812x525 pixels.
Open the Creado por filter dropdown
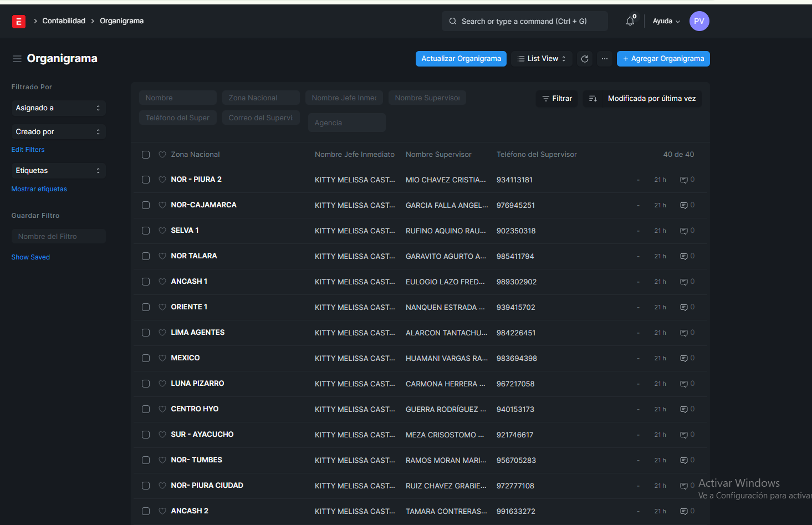(x=58, y=132)
